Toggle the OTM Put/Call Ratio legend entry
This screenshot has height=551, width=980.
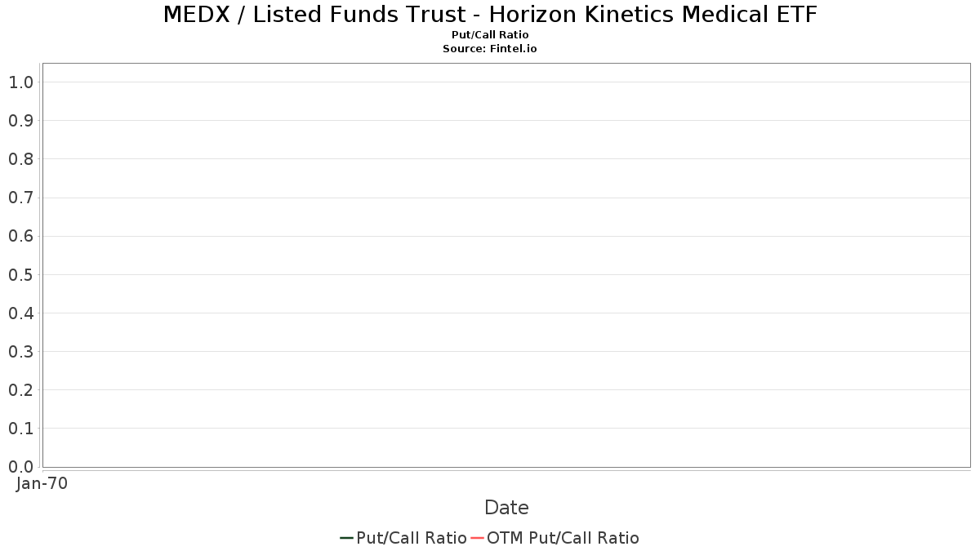555,538
